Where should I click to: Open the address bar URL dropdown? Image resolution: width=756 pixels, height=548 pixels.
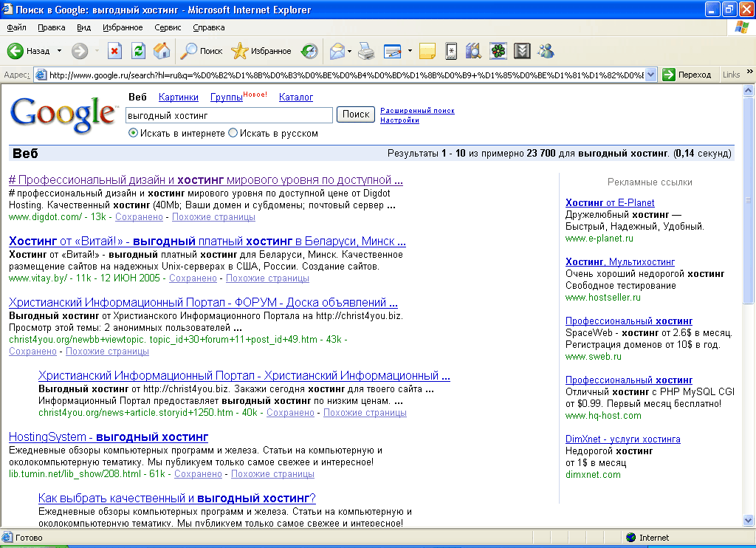[x=651, y=75]
